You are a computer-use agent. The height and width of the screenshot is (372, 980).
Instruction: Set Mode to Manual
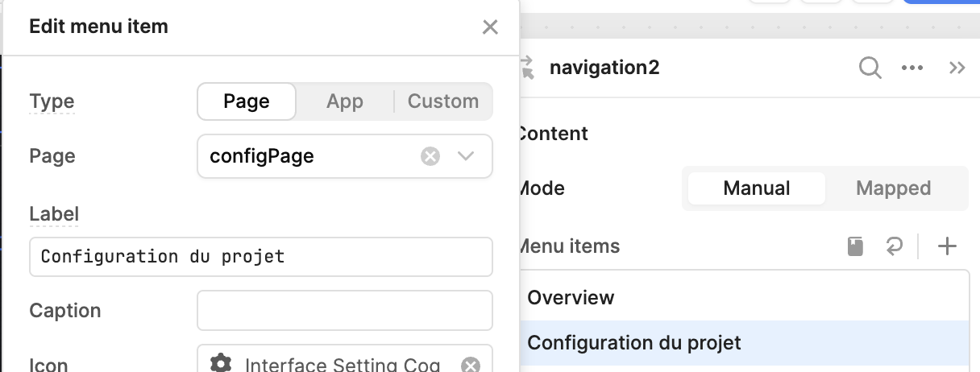757,188
